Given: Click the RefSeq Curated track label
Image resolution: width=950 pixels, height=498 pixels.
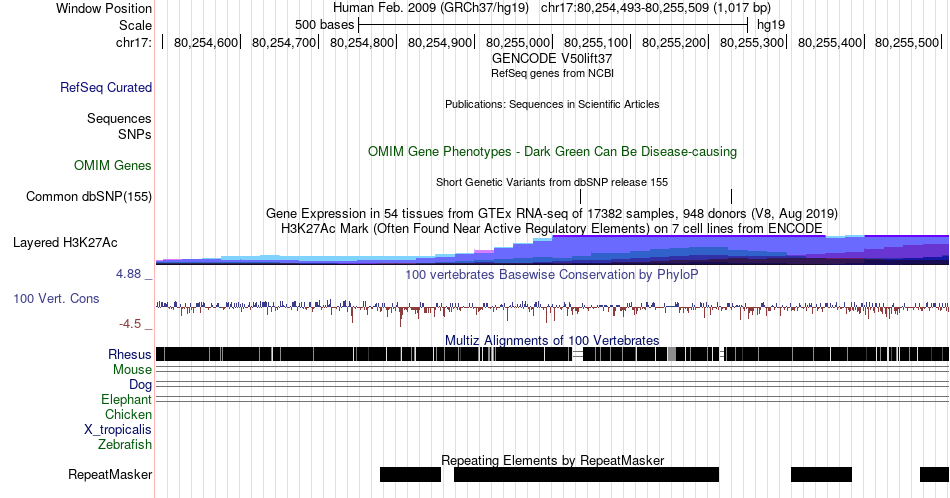Looking at the screenshot, I should pos(106,87).
